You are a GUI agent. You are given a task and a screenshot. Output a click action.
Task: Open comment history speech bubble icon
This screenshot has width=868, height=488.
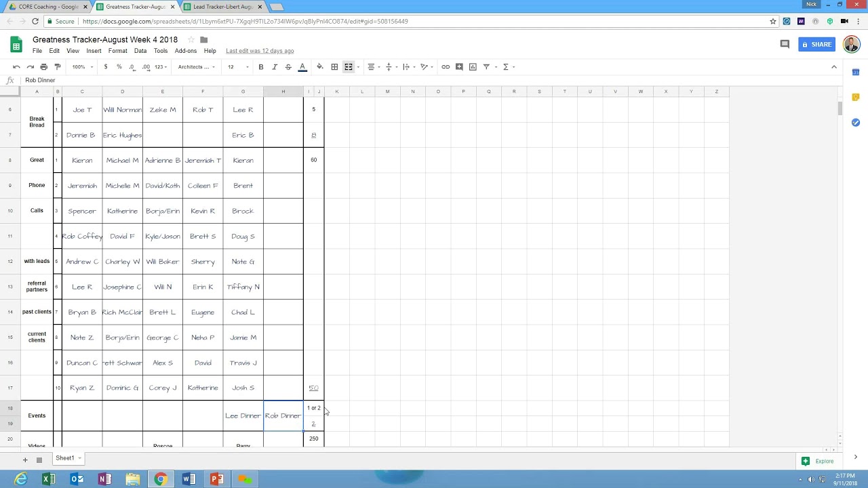pos(785,45)
